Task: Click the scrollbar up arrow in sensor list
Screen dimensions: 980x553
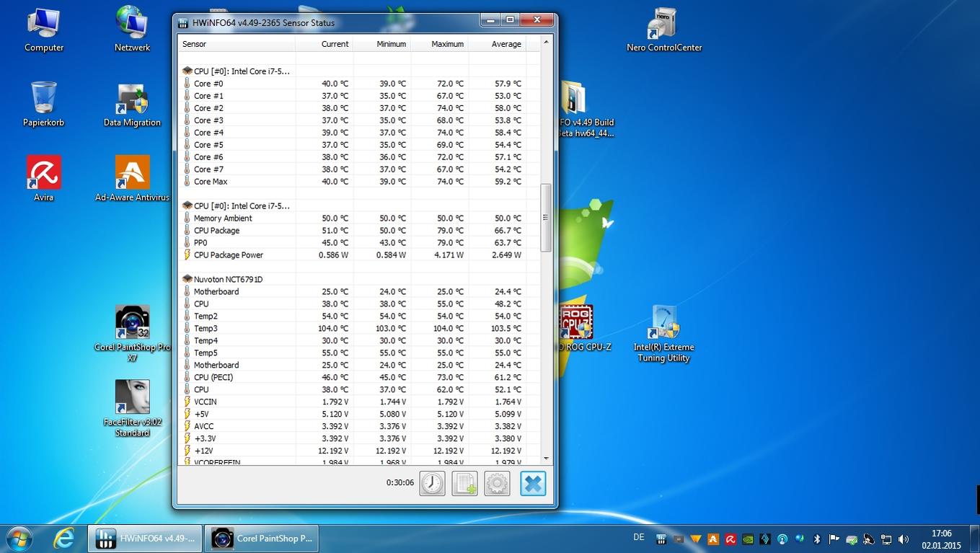Action: [x=546, y=43]
